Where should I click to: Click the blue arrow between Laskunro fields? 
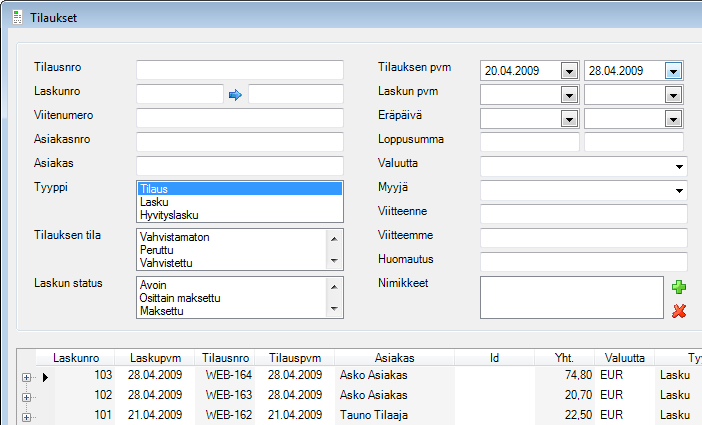(235, 95)
